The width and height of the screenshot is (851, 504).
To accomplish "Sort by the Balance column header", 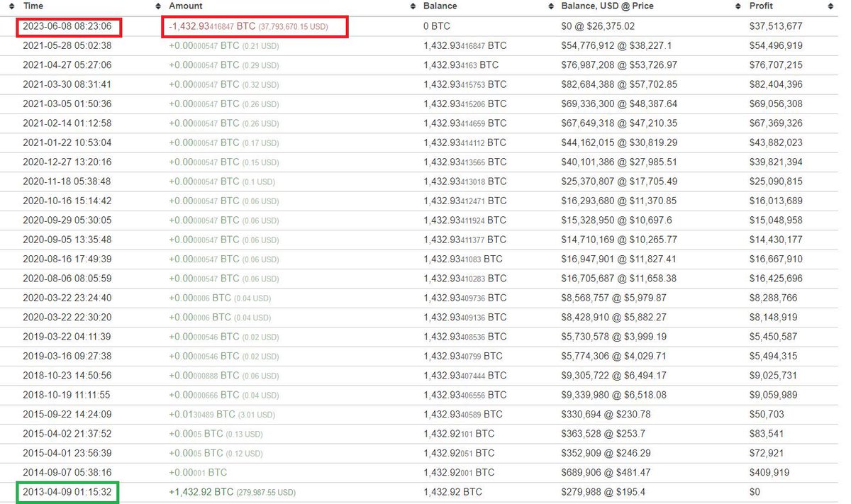I will (x=440, y=6).
